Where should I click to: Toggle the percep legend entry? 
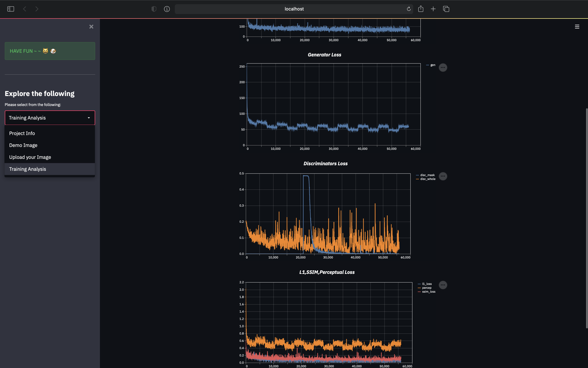[x=425, y=288]
